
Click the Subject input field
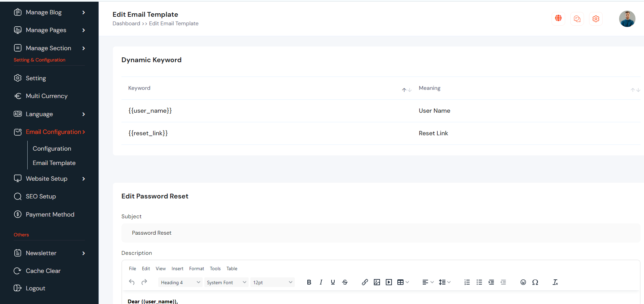pos(380,233)
